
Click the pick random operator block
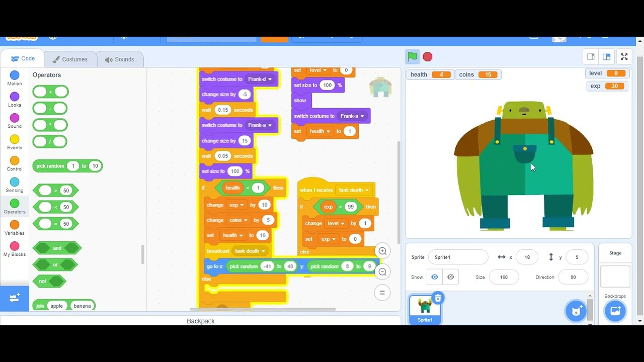click(67, 166)
